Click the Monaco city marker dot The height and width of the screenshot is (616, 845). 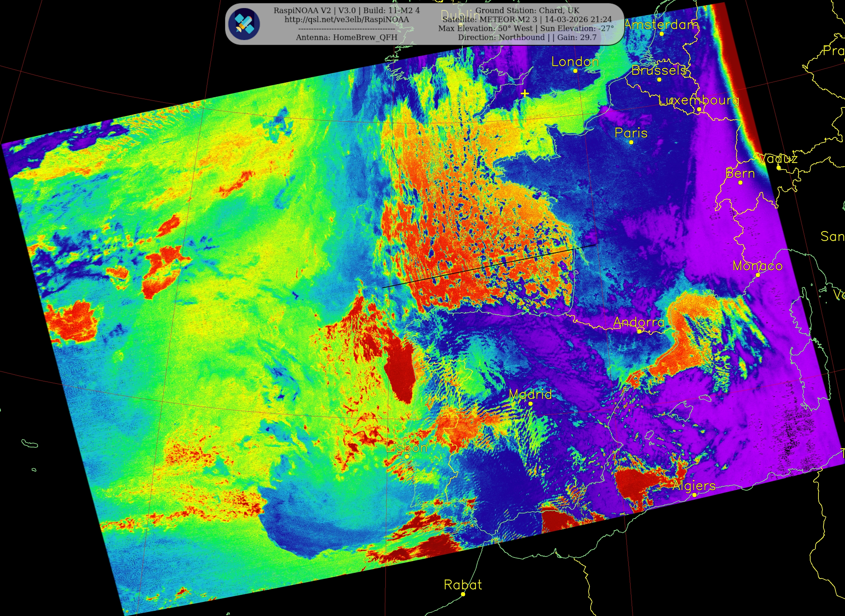(758, 275)
